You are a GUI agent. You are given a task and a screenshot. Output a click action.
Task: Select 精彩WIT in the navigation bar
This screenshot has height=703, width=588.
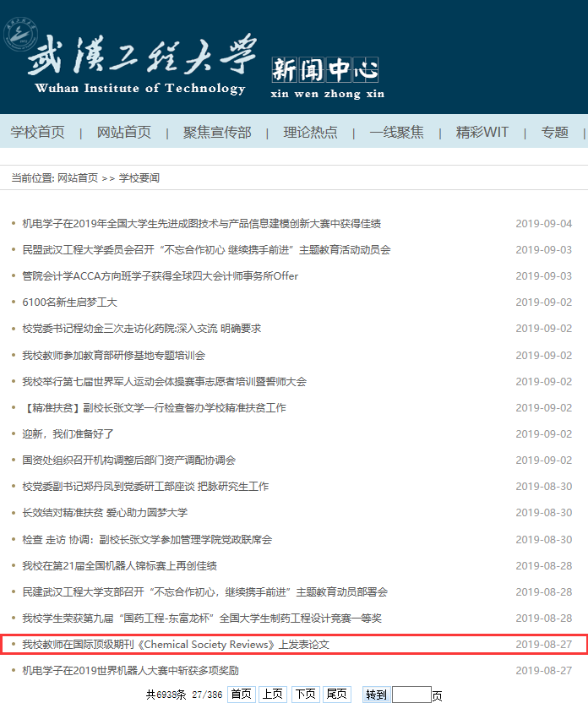pyautogui.click(x=482, y=132)
